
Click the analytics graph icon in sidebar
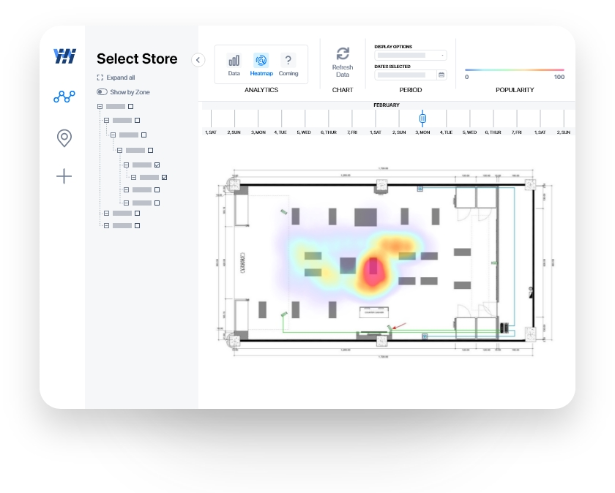[64, 97]
